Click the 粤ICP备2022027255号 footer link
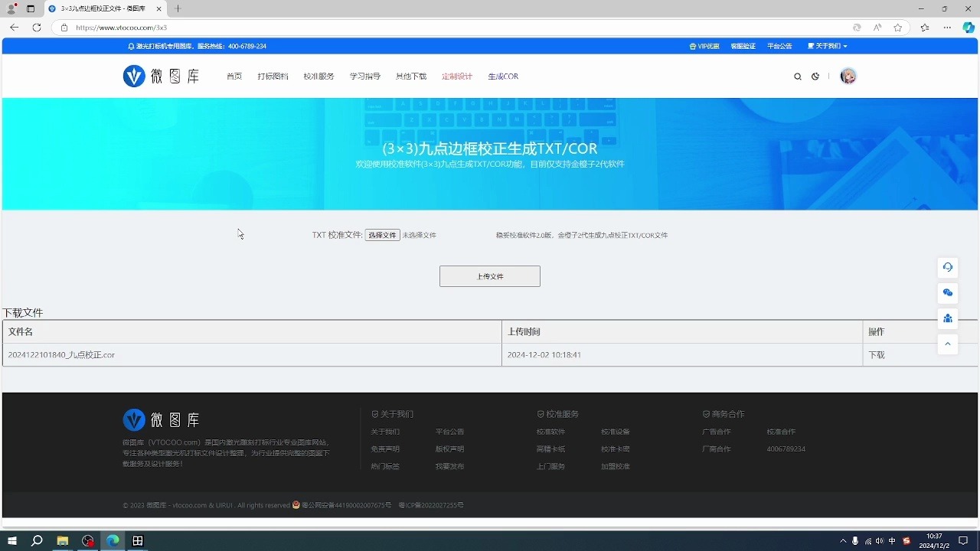980x551 pixels. tap(431, 505)
